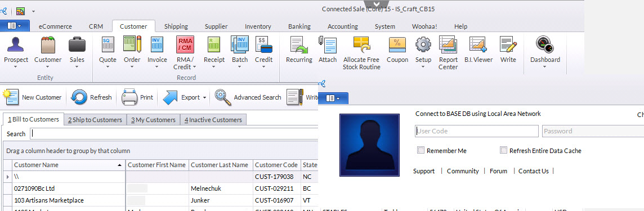Screen dimensions: 644x211
Task: Launch the B.I. Viewer
Action: click(x=478, y=44)
